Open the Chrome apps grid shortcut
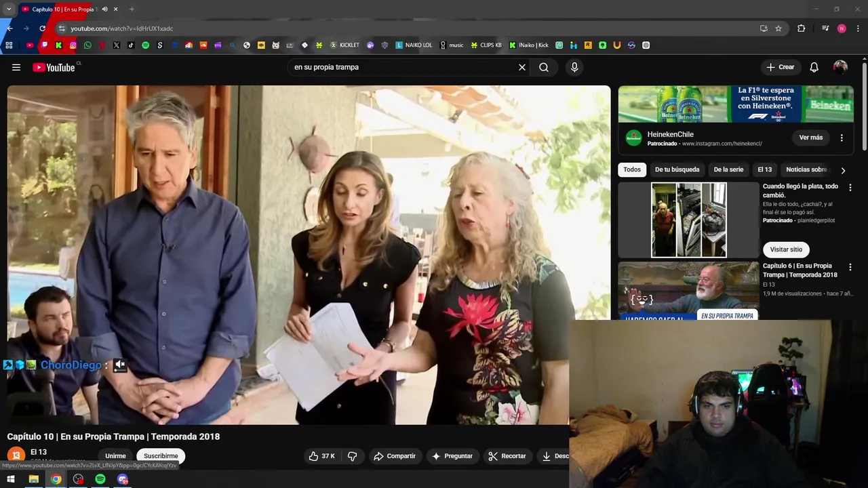This screenshot has height=488, width=868. (9, 45)
